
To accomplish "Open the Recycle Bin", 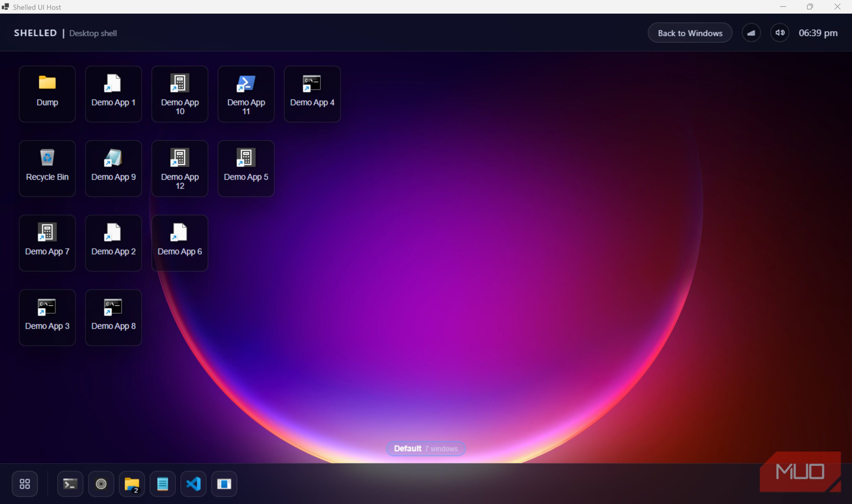I will point(47,169).
